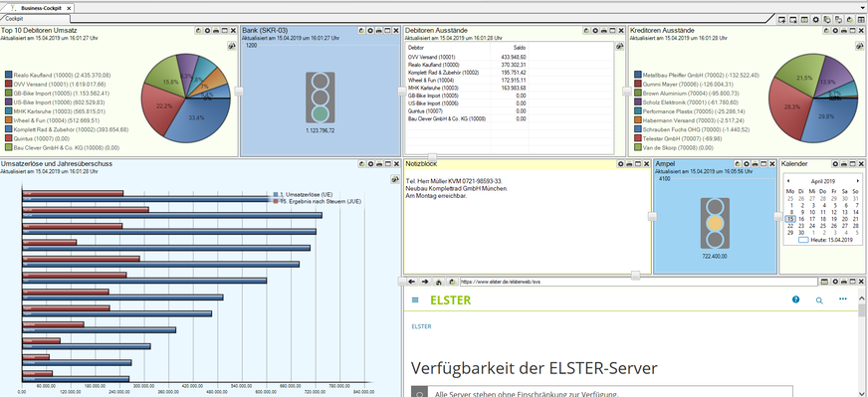Open settings of Debitoren Ausstände panel

pyautogui.click(x=595, y=31)
